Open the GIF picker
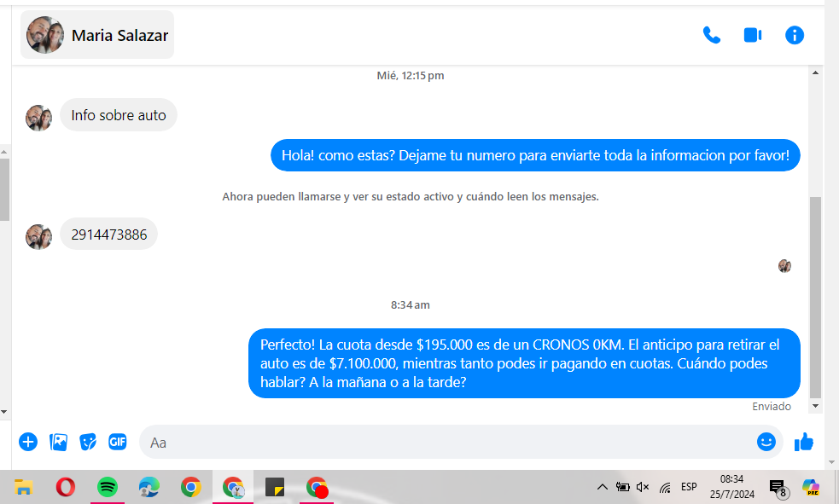Screen dimensions: 839x504 click(x=118, y=442)
